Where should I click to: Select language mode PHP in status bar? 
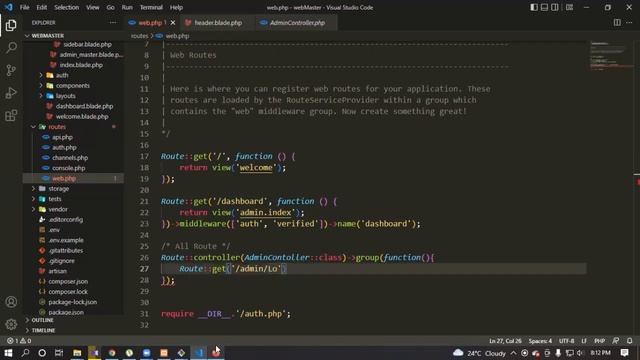click(x=600, y=341)
